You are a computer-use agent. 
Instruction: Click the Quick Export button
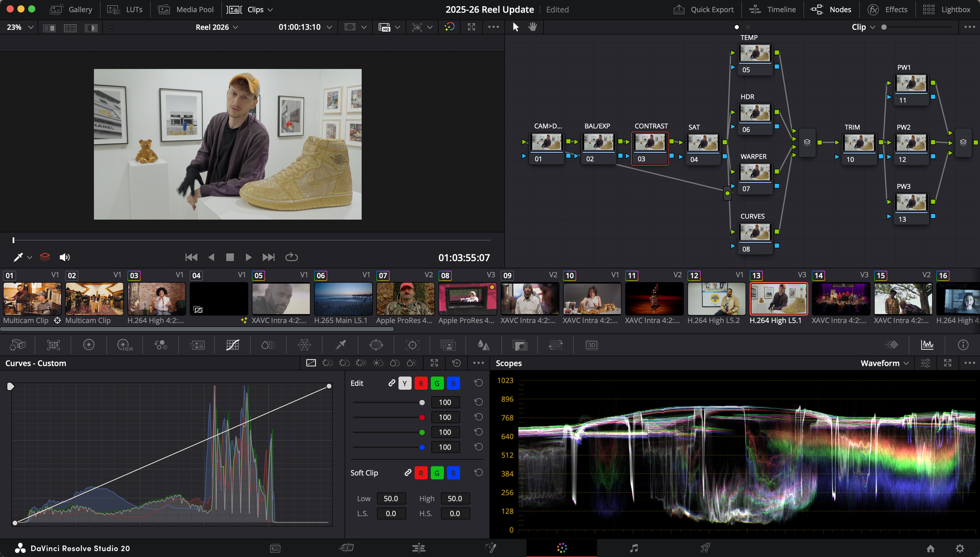tap(704, 9)
